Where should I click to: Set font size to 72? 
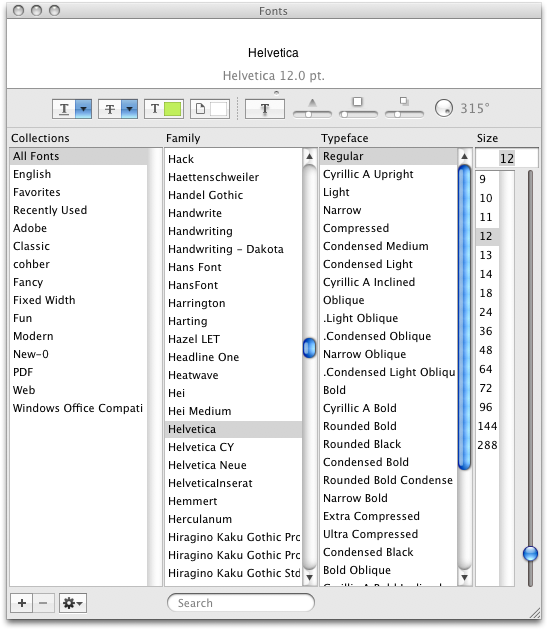487,388
